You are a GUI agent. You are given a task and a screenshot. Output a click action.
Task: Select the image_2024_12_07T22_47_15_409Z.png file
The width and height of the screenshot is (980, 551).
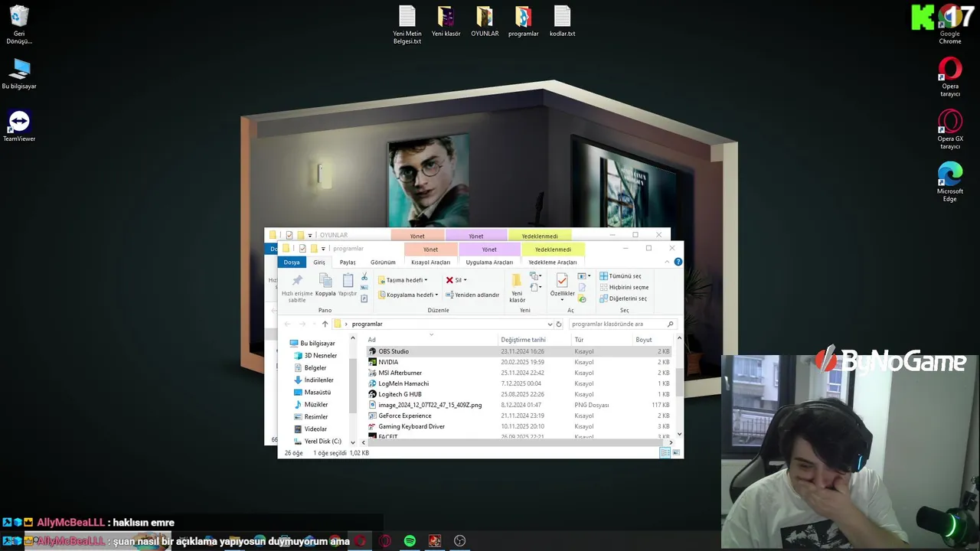(x=519, y=405)
